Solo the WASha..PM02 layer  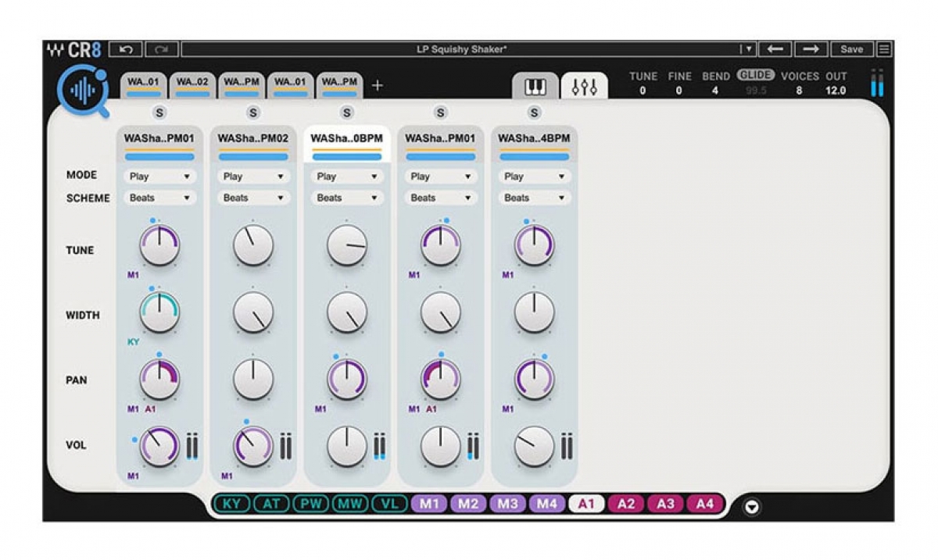(x=253, y=112)
